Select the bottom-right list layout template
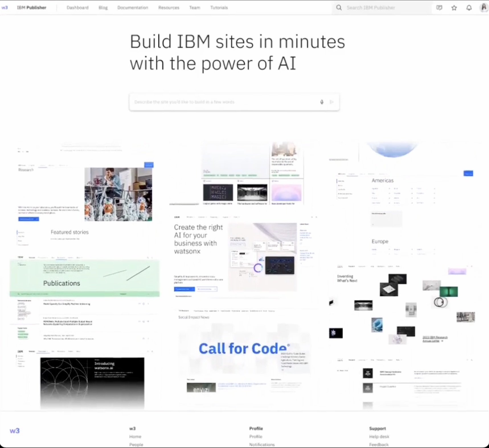The width and height of the screenshot is (489, 448). (404, 383)
